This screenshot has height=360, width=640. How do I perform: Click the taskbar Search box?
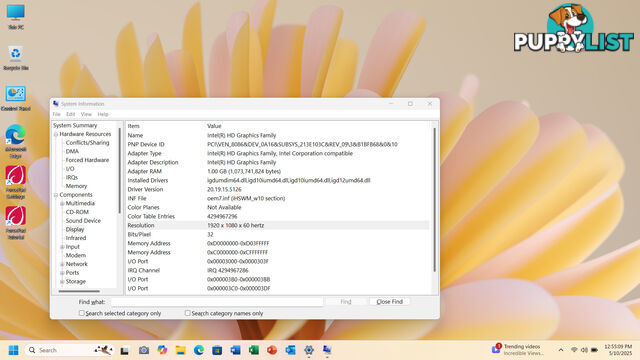[x=69, y=350]
